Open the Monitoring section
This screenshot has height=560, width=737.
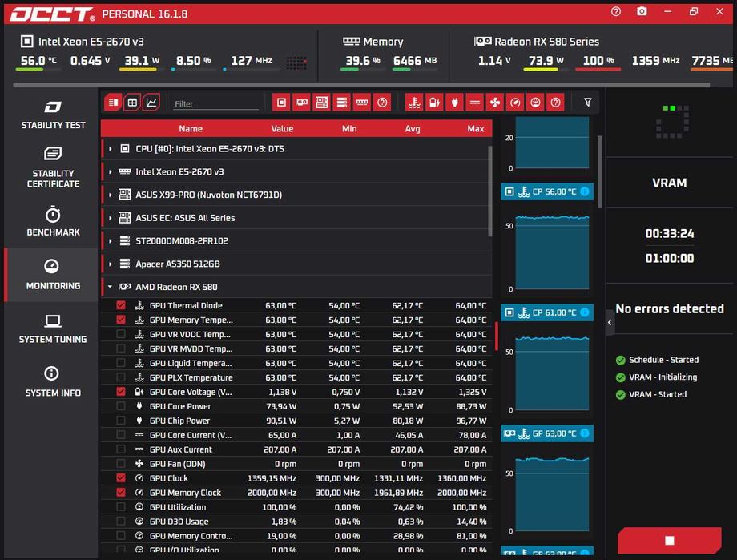click(x=53, y=274)
